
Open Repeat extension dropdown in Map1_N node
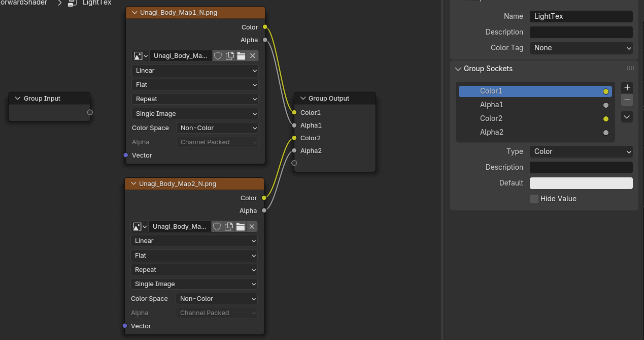[195, 99]
